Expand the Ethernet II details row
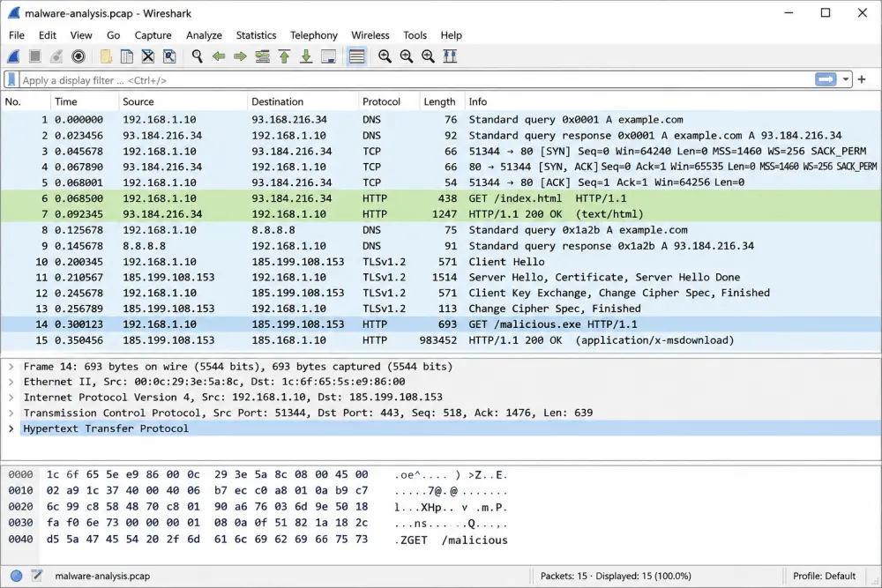882x588 pixels. pos(11,382)
